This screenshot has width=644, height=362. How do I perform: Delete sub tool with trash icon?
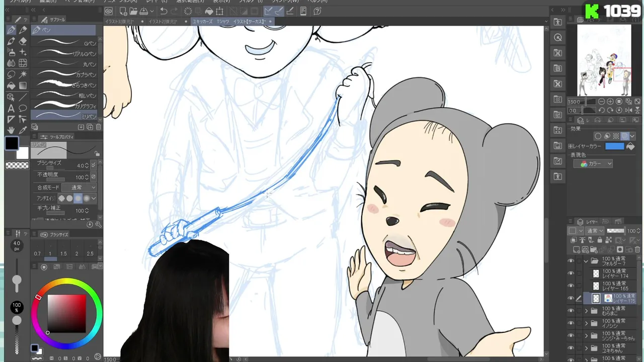tap(99, 127)
